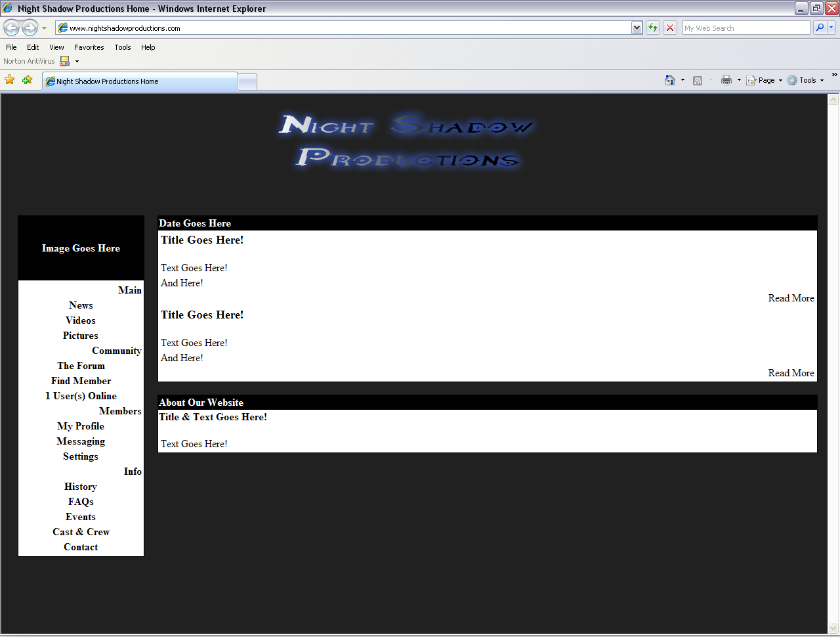Image resolution: width=840 pixels, height=637 pixels.
Task: Click the 'Community' section label
Action: [117, 351]
